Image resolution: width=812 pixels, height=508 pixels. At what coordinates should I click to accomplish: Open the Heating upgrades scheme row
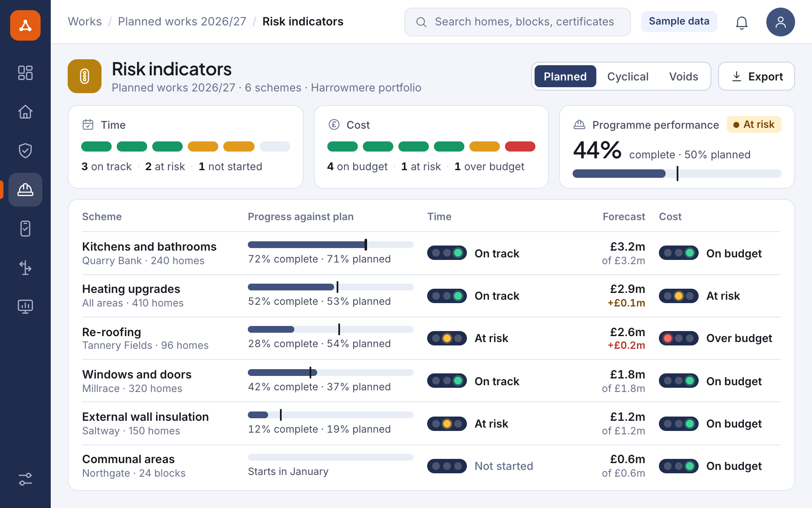pos(431,296)
